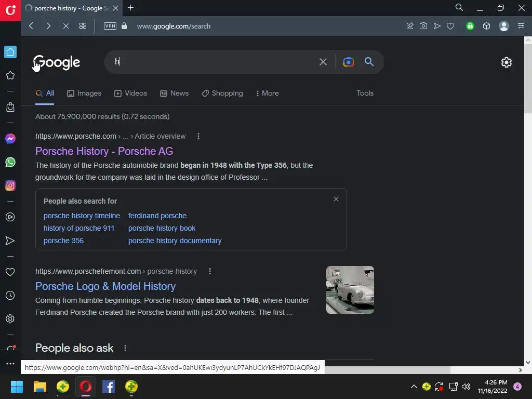Open options for the porsche.com result

point(198,137)
